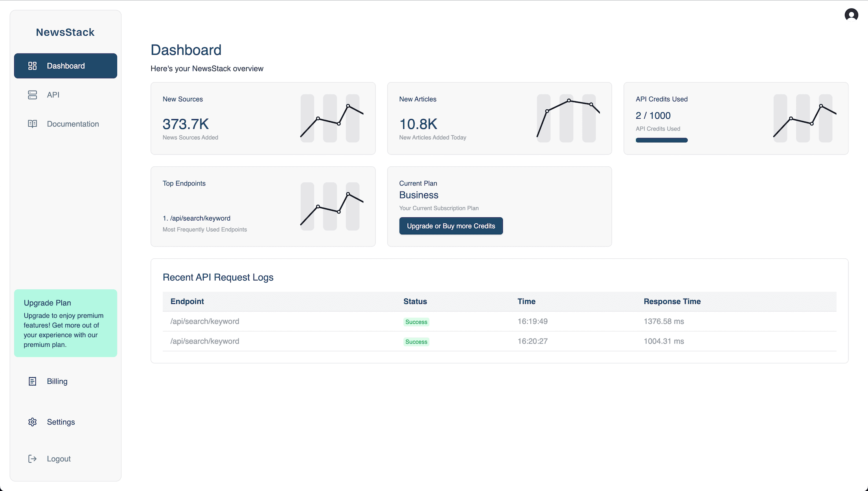Click the Logout arrow icon
868x491 pixels.
32,459
